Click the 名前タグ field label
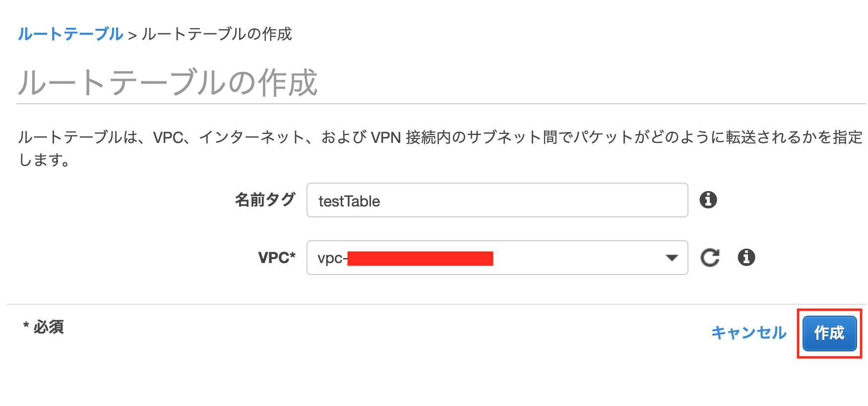Image resolution: width=868 pixels, height=406 pixels. coord(265,200)
